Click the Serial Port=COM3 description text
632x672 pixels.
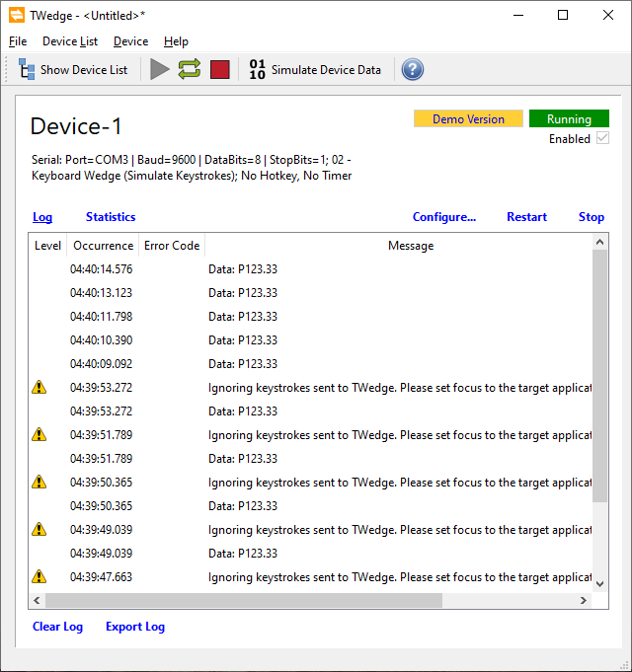point(192,168)
